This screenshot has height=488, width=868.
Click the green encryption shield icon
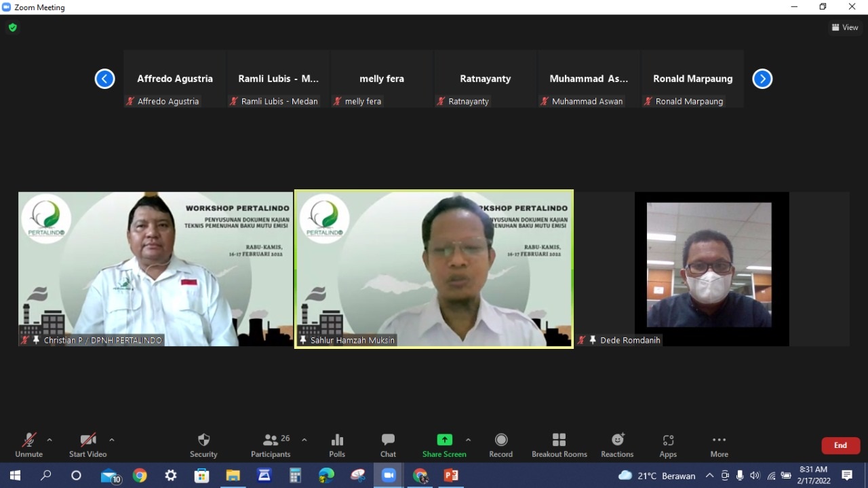click(x=12, y=27)
